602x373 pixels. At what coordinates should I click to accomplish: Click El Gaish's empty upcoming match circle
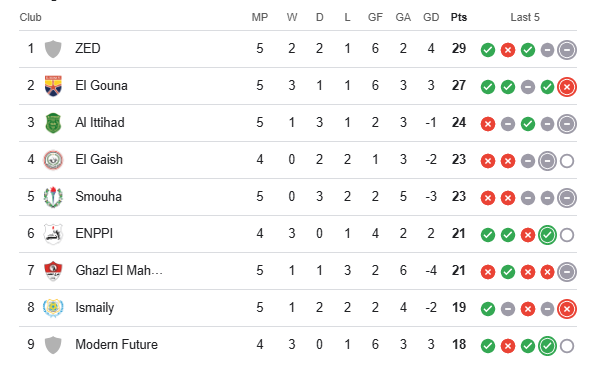(x=567, y=161)
